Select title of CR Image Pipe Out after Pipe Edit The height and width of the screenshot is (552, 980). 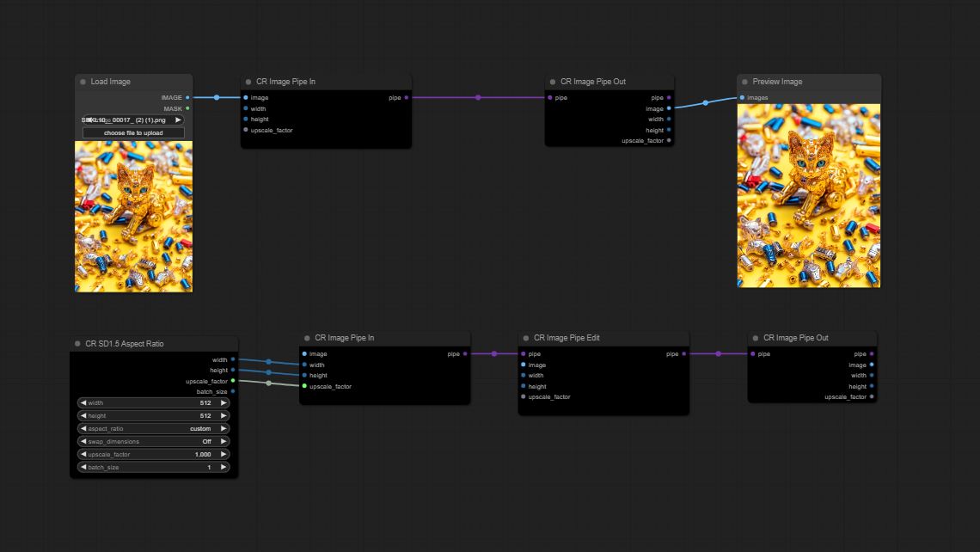click(x=796, y=338)
